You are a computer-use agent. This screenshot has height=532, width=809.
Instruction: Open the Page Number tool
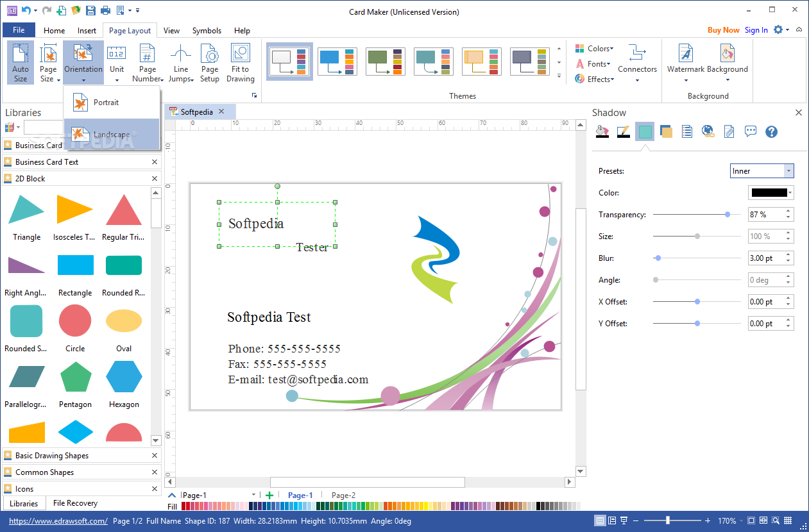(148, 63)
